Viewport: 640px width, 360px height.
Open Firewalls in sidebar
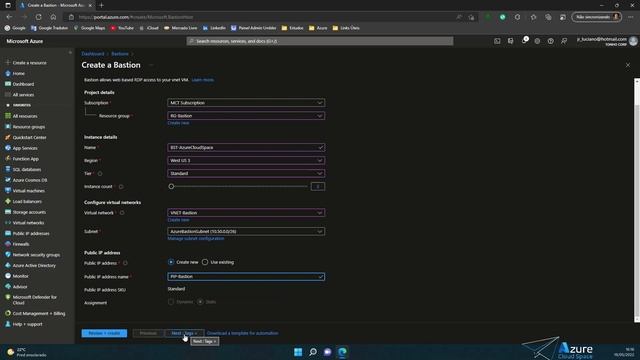pyautogui.click(x=20, y=244)
